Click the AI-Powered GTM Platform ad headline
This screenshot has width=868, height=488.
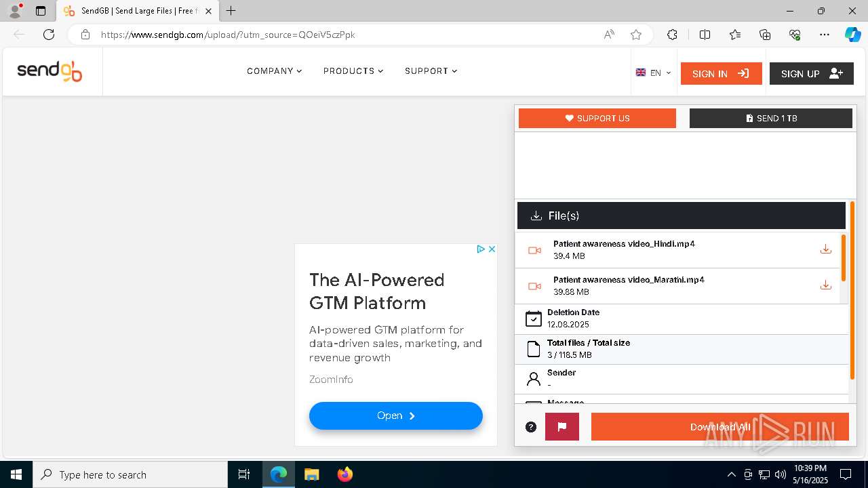377,291
